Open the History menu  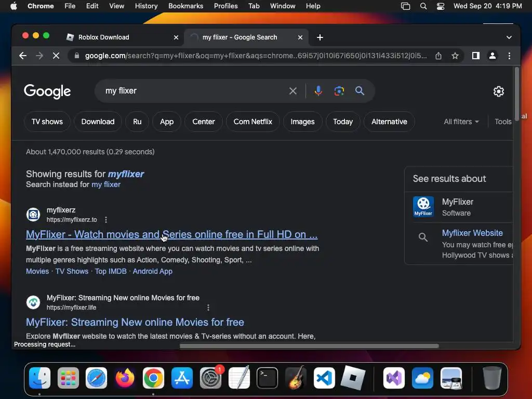[146, 6]
